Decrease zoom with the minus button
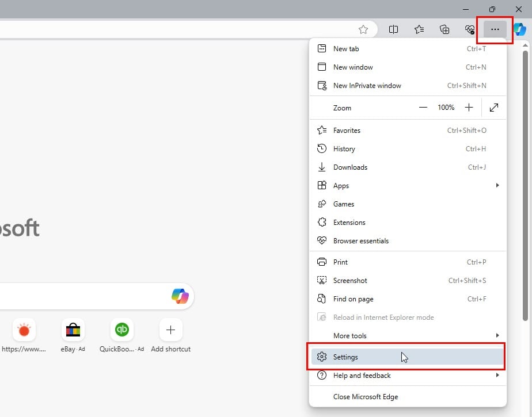 [x=423, y=108]
